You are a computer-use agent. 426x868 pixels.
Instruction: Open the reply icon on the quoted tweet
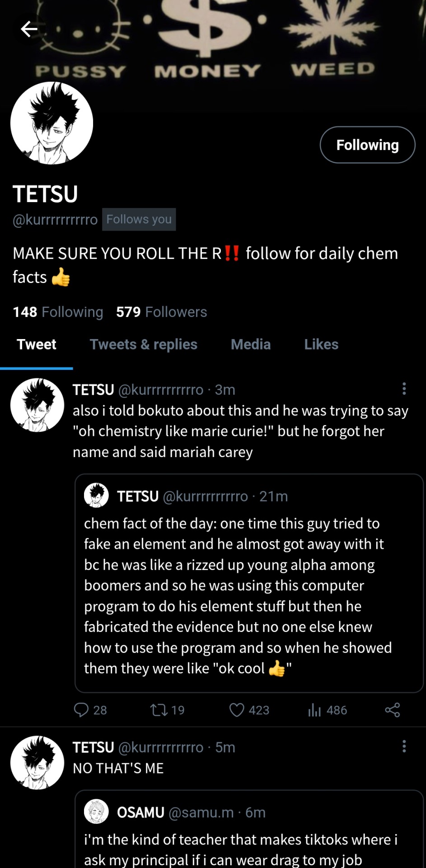pyautogui.click(x=81, y=710)
